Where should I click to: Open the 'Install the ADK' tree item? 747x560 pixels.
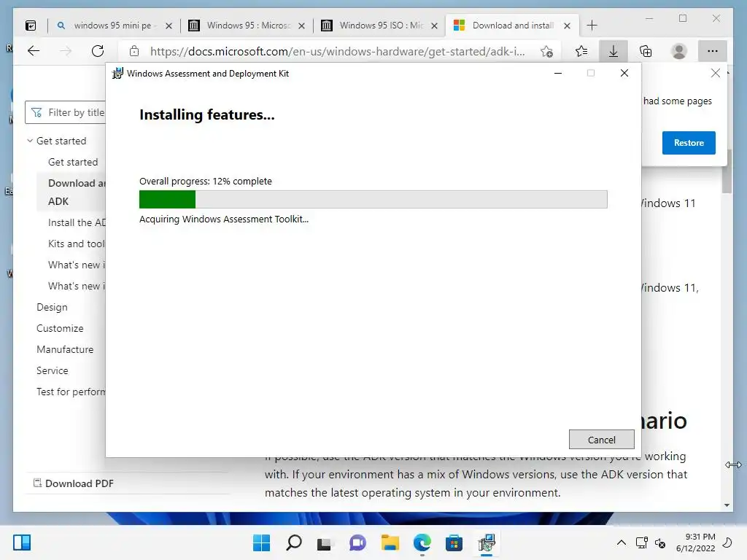coord(77,222)
